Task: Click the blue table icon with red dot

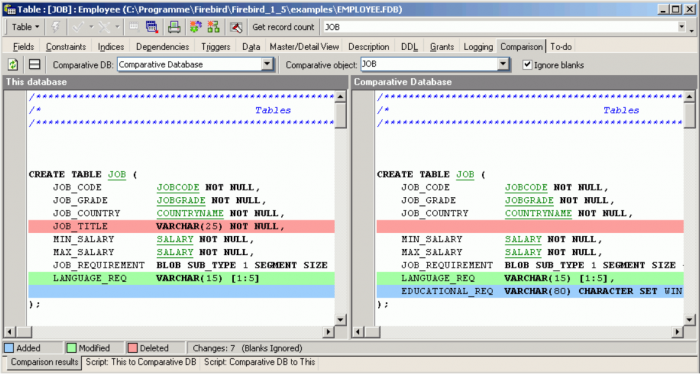Action: [152, 27]
